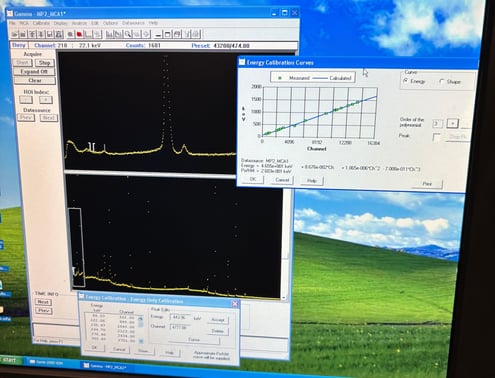Click the first open-datasource toolbar icon
Viewport: 495px width, 378px height.
[15, 34]
